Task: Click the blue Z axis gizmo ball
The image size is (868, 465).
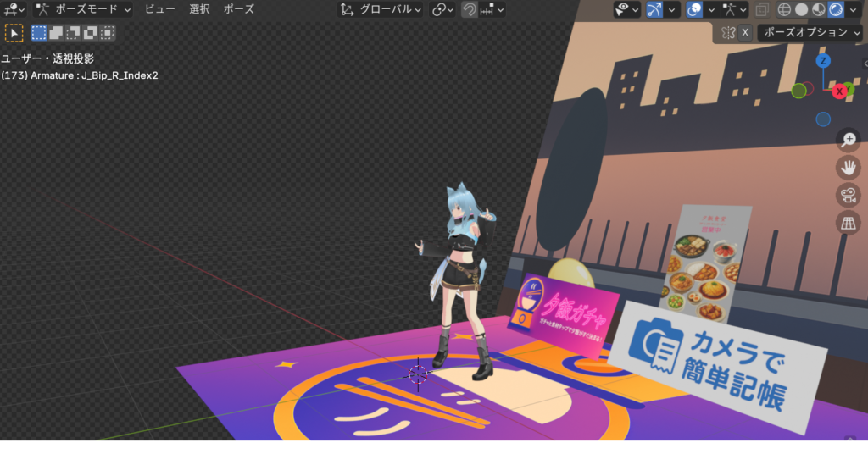Action: pyautogui.click(x=823, y=61)
